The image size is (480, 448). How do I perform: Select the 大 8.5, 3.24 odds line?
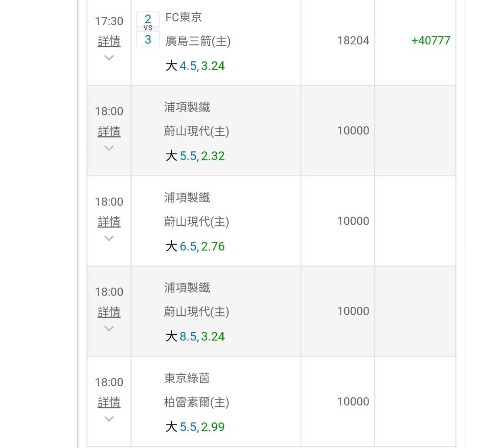coord(195,336)
